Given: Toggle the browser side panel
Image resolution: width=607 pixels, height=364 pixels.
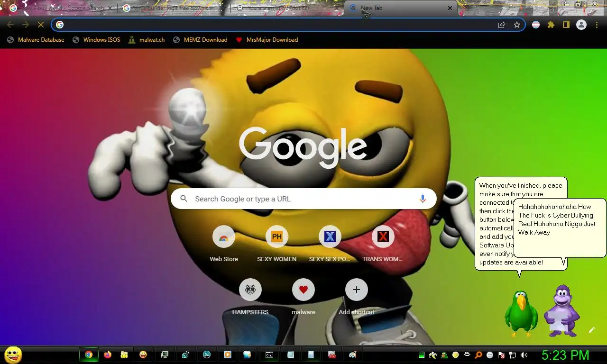Looking at the screenshot, I should pyautogui.click(x=566, y=25).
